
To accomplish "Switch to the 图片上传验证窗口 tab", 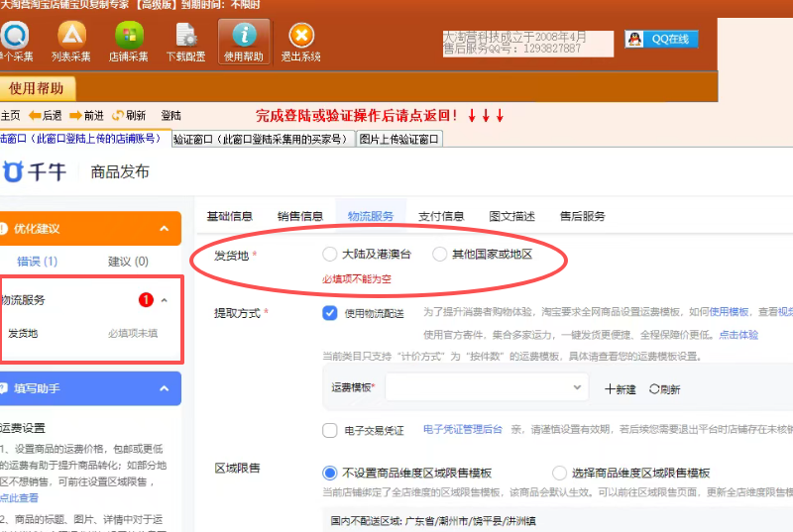I will tap(398, 140).
